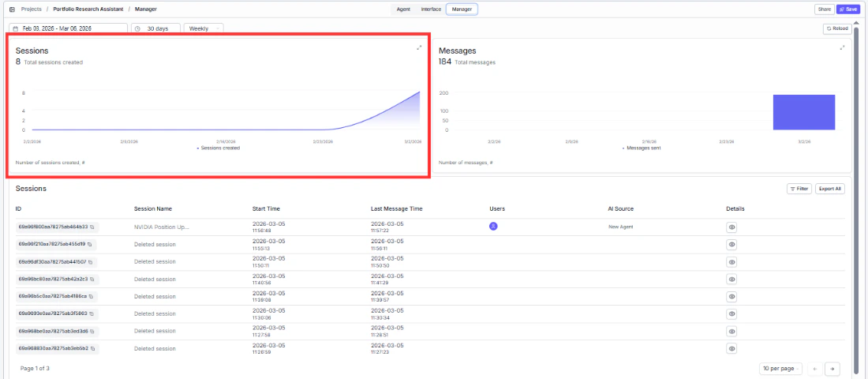Screen dimensions: 868x379
Task: Open the Feb 03 - Mar 06 date picker
Action: tap(69, 28)
